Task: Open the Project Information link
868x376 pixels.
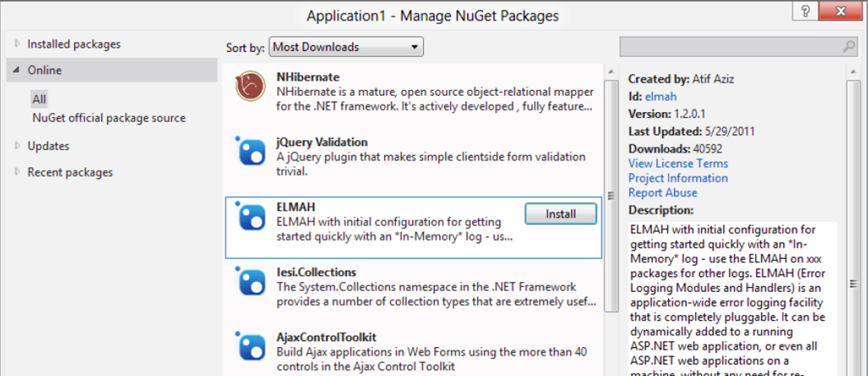Action: [x=677, y=178]
